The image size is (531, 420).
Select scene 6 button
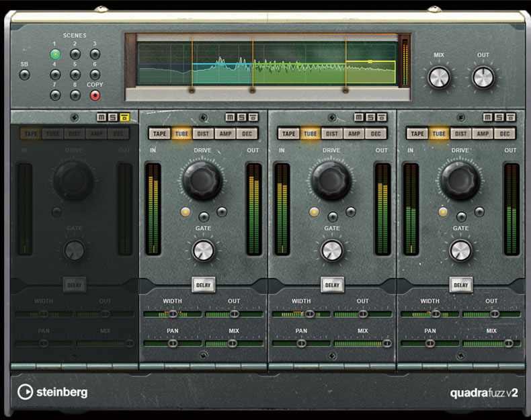coord(95,75)
